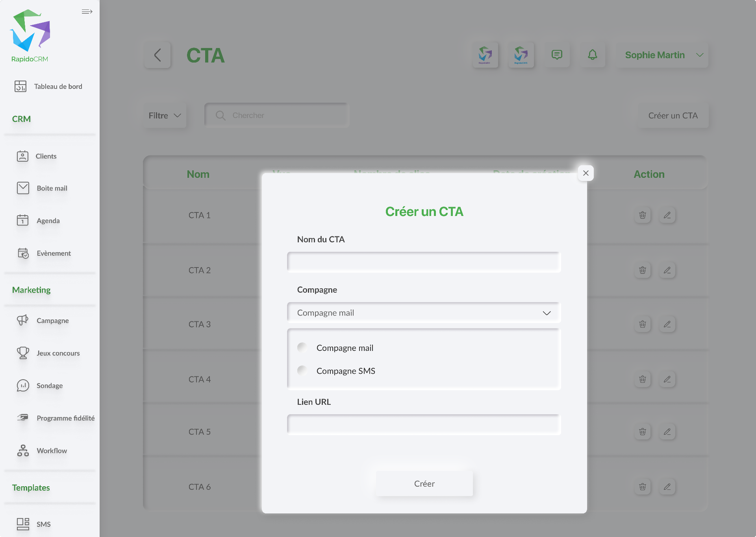Click the Programme fidélité card icon
Viewport: 756px width, 537px height.
click(x=23, y=417)
